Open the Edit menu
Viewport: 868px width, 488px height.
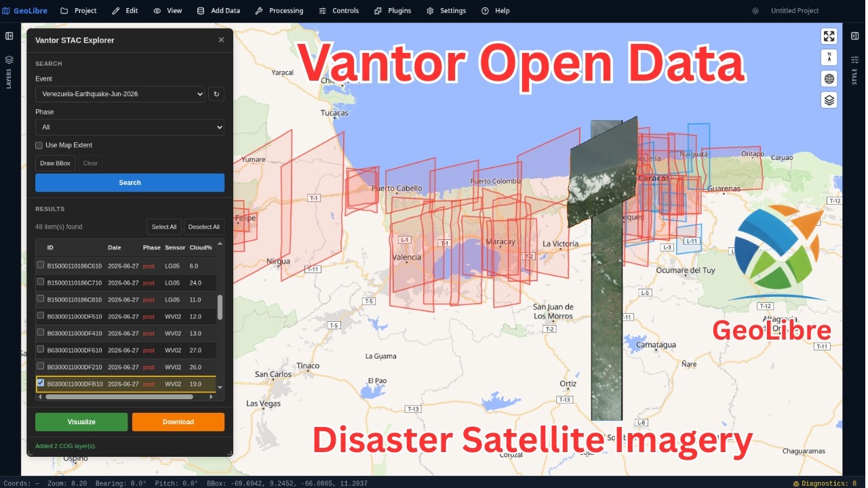tap(125, 11)
